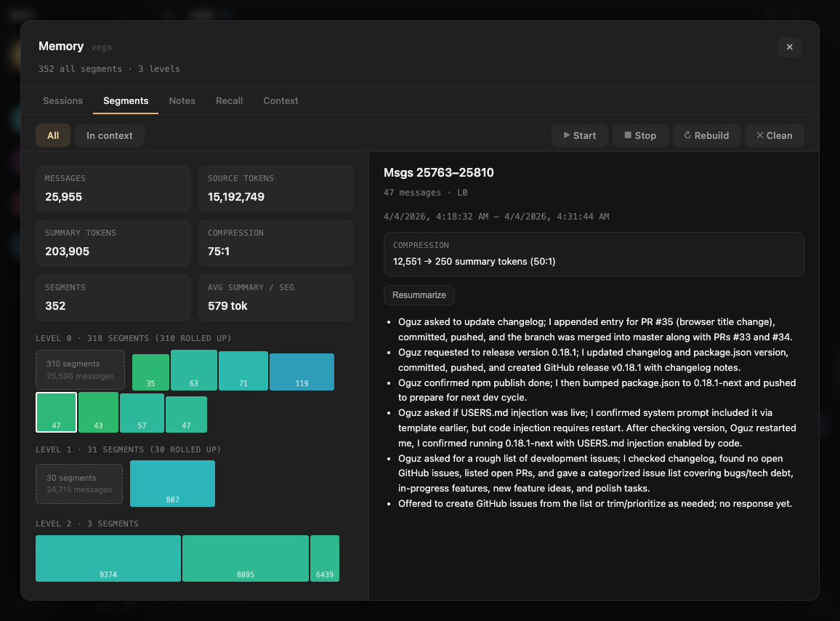
Task: Close the Memory dialog
Action: [789, 47]
